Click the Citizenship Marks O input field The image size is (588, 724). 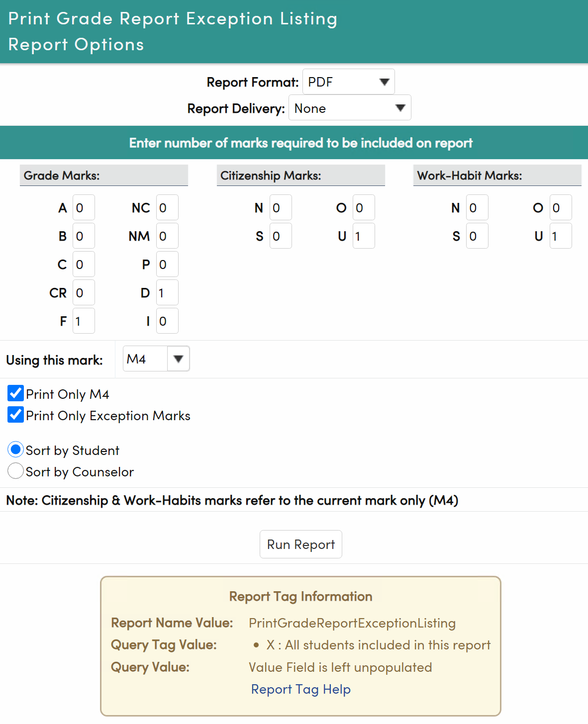tap(364, 207)
